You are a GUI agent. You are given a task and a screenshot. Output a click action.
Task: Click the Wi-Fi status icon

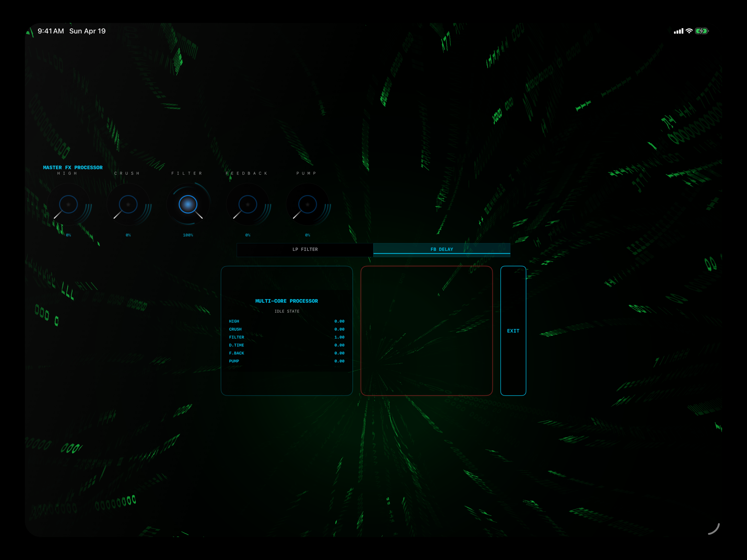[689, 31]
